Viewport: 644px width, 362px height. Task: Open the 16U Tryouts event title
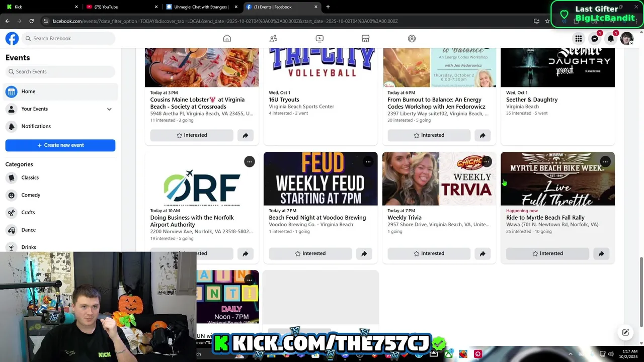284,100
